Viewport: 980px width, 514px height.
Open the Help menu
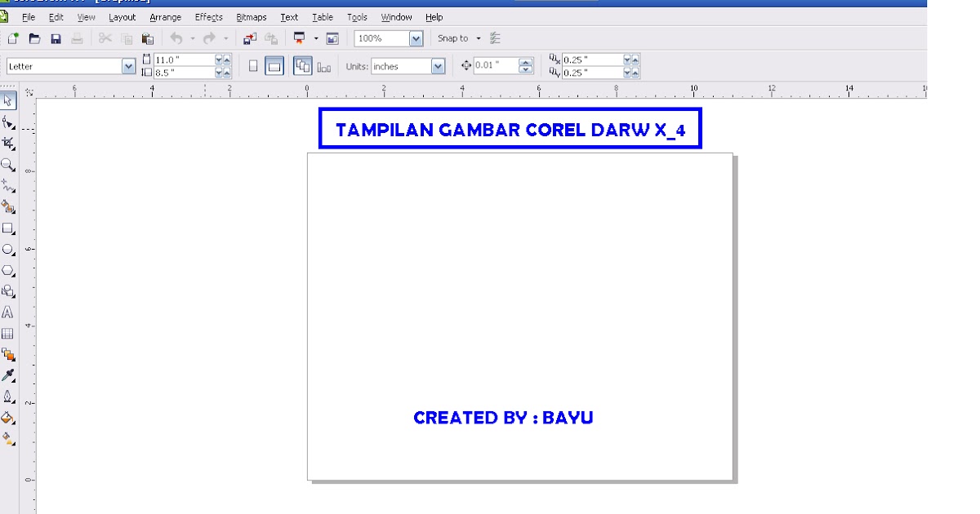click(434, 17)
